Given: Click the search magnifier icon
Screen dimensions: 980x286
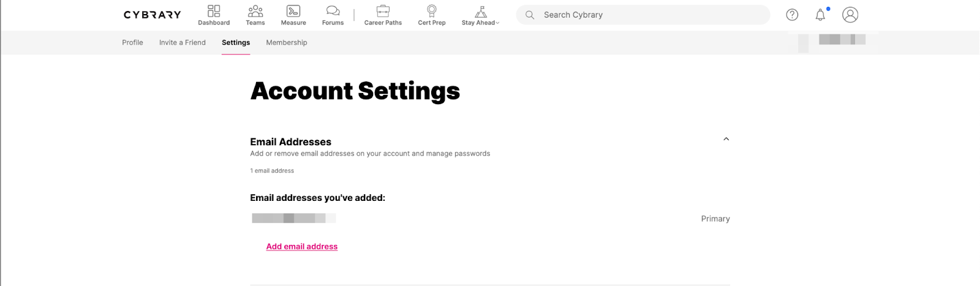Looking at the screenshot, I should click(x=530, y=15).
